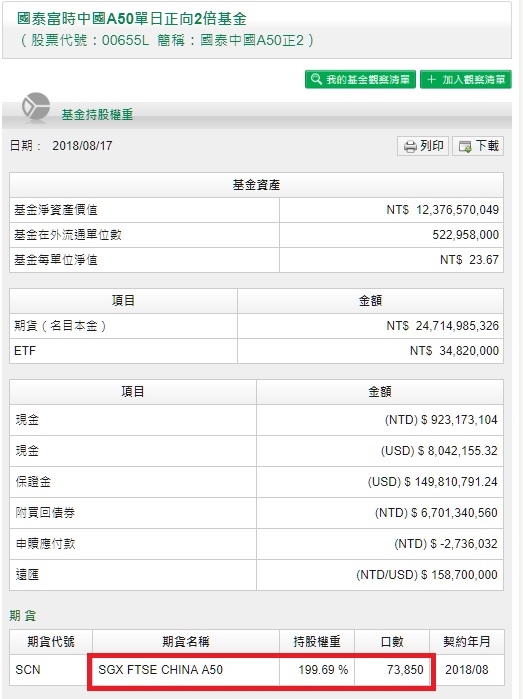Select stock code line 00655L

pyautogui.click(x=166, y=41)
